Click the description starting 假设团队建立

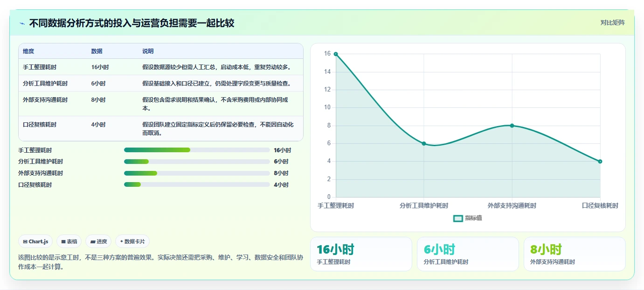pos(218,129)
